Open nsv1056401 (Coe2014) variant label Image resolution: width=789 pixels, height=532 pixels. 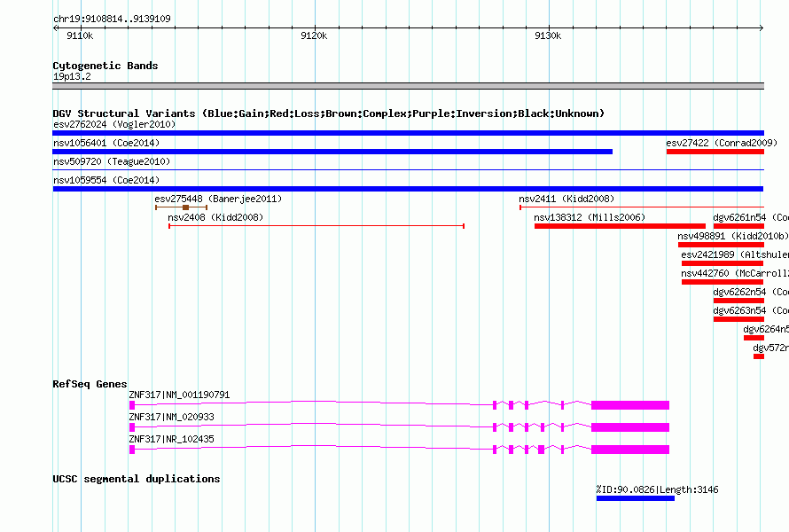point(106,143)
